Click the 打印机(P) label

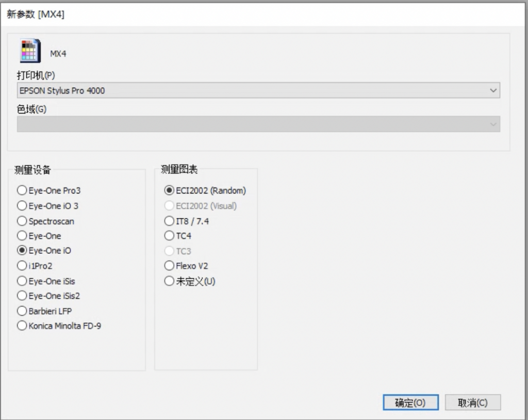click(x=36, y=75)
